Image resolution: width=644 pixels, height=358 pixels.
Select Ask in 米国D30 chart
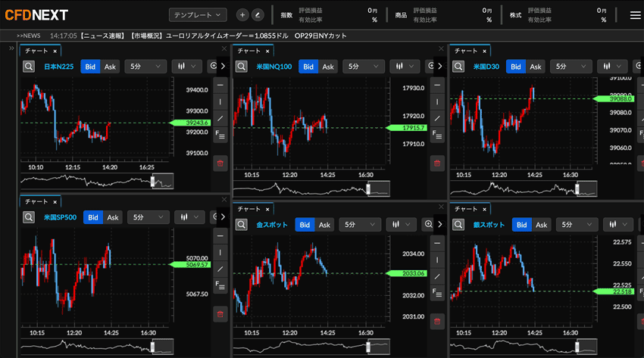pos(536,67)
